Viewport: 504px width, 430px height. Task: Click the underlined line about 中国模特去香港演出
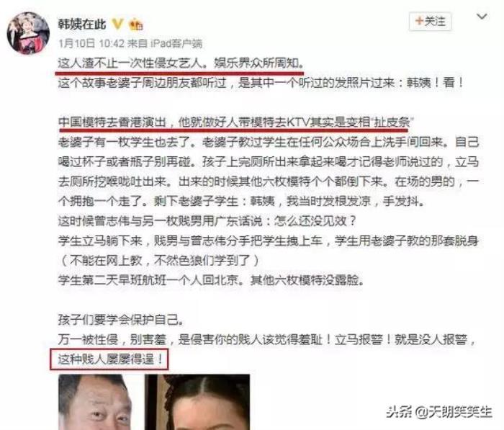[235, 122]
